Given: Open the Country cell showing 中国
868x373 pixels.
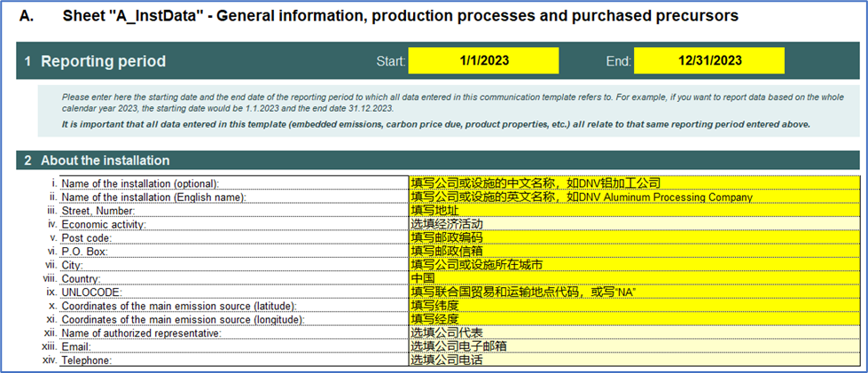Looking at the screenshot, I should point(633,278).
